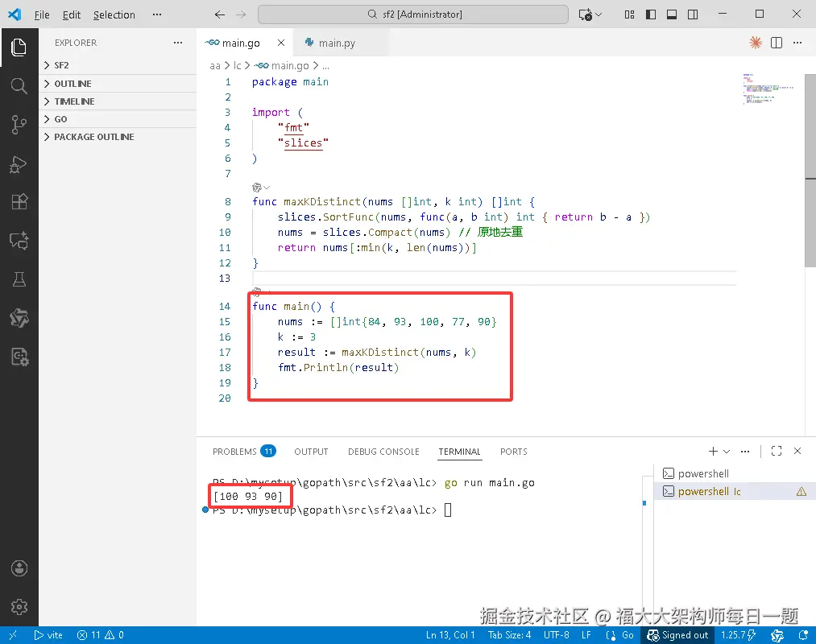Image resolution: width=816 pixels, height=644 pixels.
Task: Open the Search view in activity bar
Action: pos(19,86)
